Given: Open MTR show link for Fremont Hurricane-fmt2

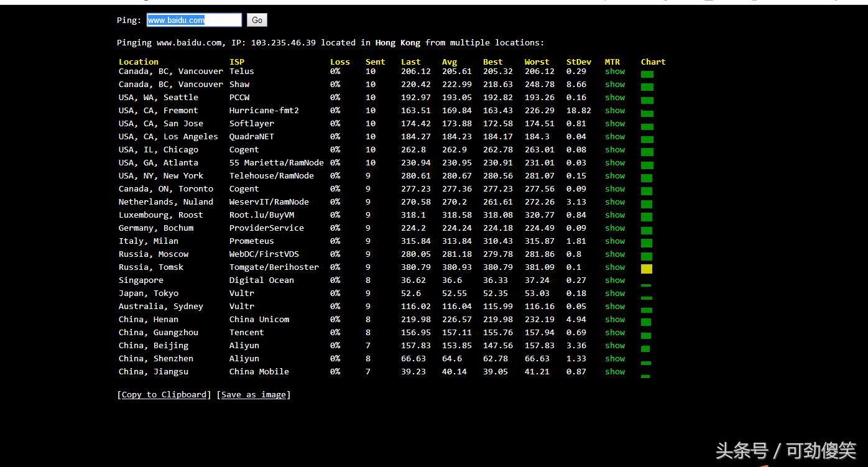Looking at the screenshot, I should coord(614,111).
